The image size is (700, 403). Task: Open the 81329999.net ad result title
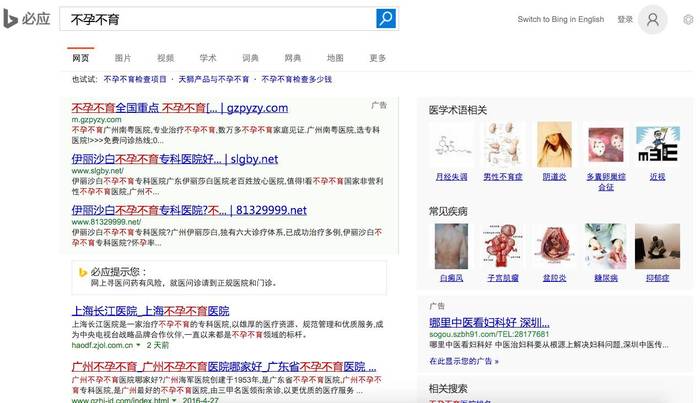click(x=189, y=210)
